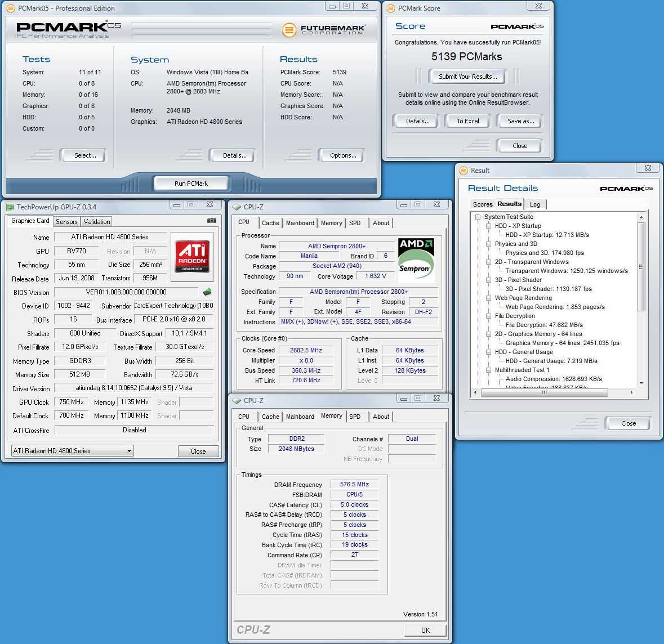This screenshot has height=644, width=664.
Task: Click Close button in GPU-Z window
Action: click(x=198, y=451)
